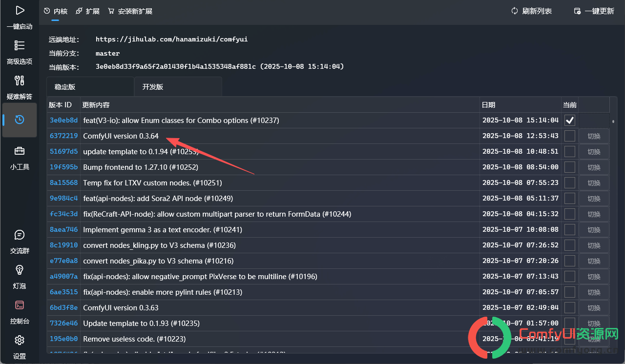Click the 版本 ID column header

click(x=63, y=105)
